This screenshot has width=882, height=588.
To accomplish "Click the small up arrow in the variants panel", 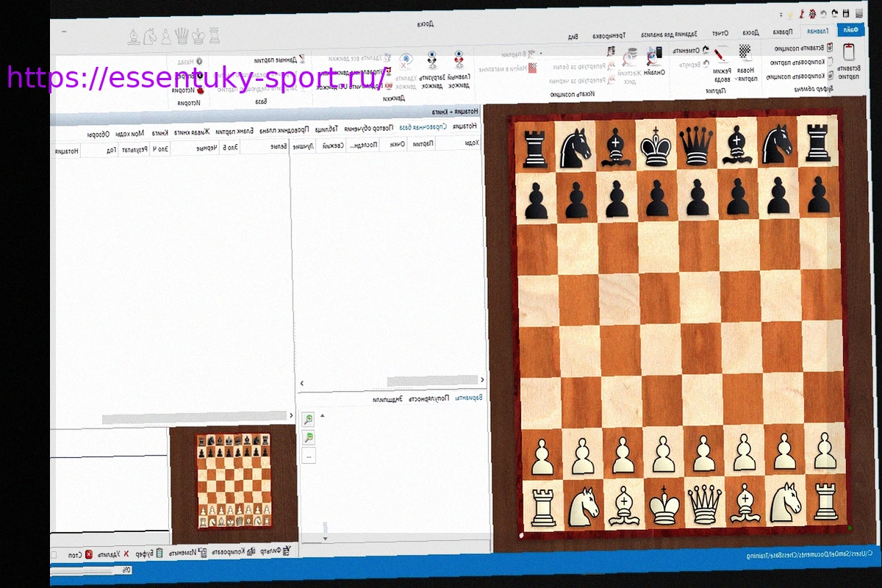I will click(x=322, y=416).
